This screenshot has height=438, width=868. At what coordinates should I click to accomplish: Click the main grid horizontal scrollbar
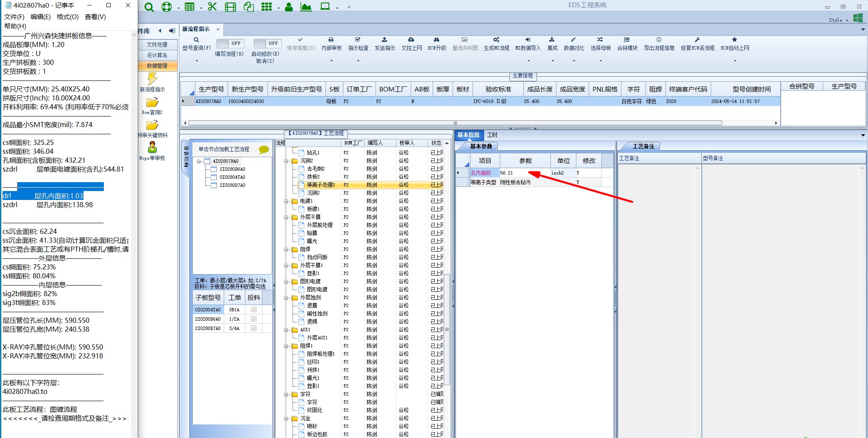click(455, 123)
